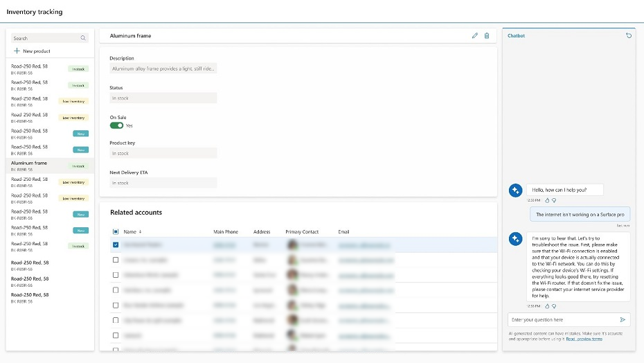This screenshot has height=363, width=644.
Task: Open the Read preview terms link
Action: coord(584,339)
